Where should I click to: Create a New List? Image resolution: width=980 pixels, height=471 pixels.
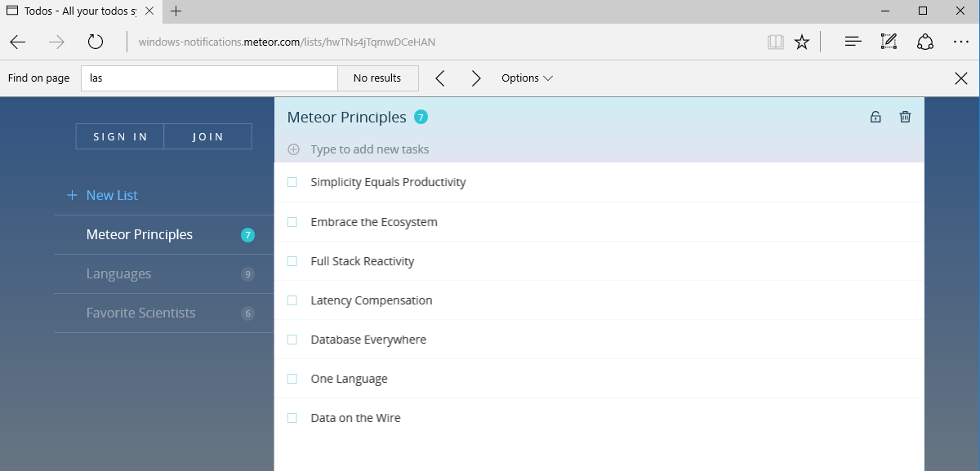pos(112,195)
